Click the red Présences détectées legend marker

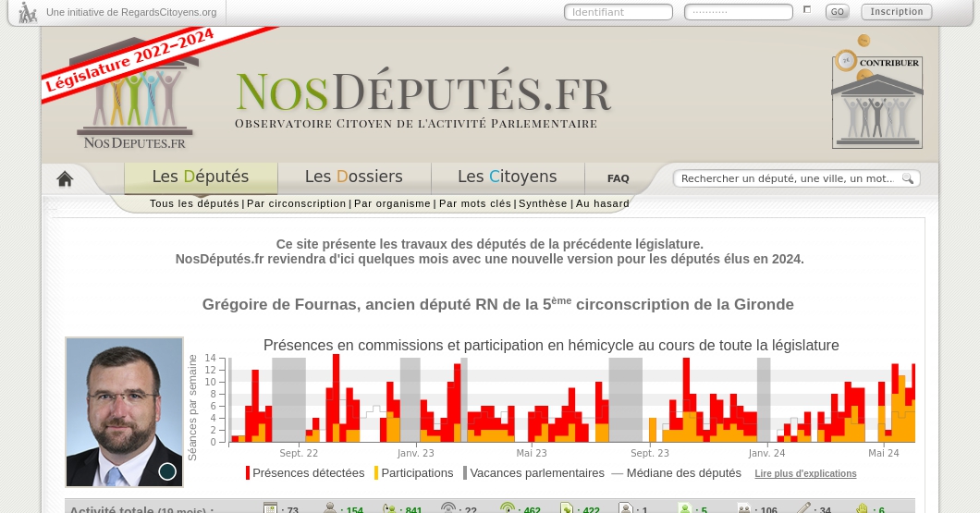click(248, 473)
